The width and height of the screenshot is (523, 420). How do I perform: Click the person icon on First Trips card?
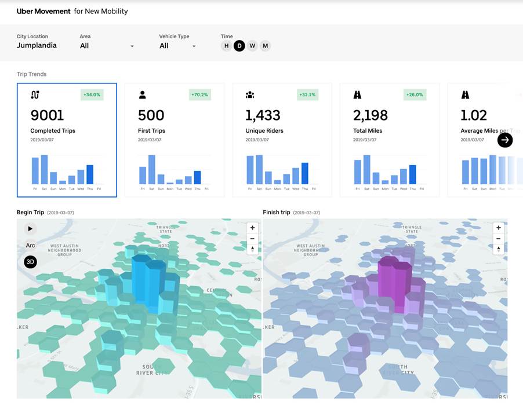(x=143, y=95)
